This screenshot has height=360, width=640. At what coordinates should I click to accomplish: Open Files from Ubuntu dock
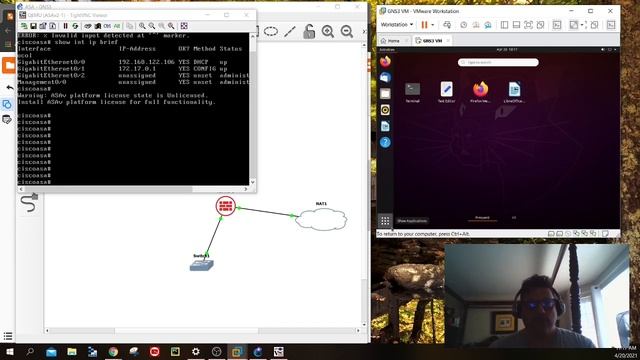click(x=385, y=93)
